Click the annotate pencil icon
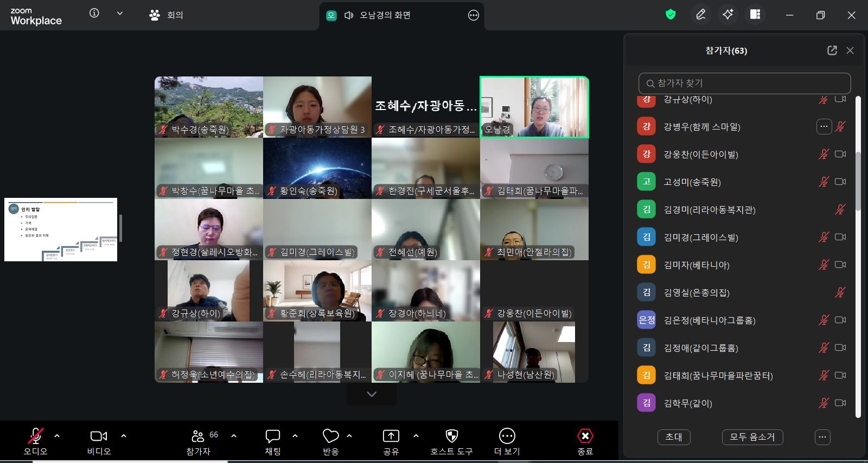Image resolution: width=868 pixels, height=463 pixels. tap(701, 15)
